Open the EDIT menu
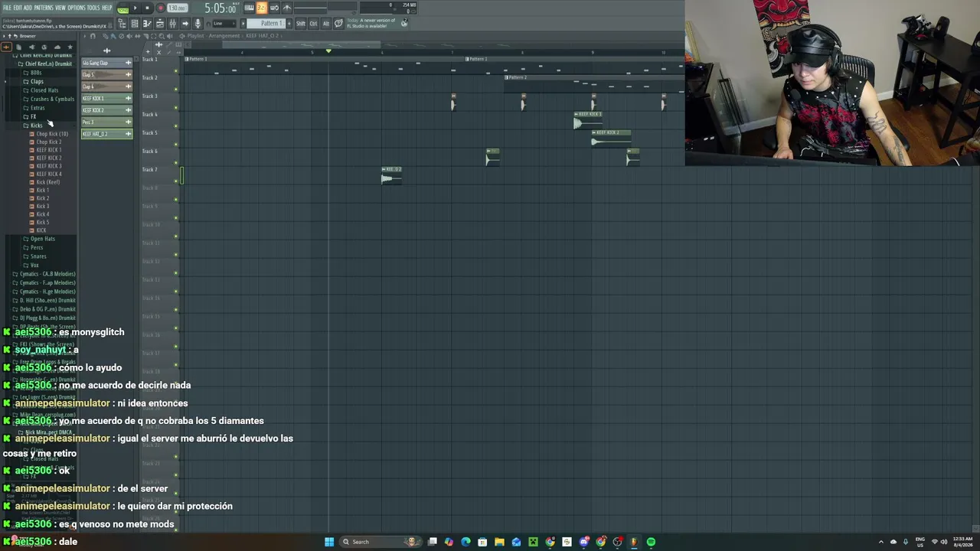Viewport: 980px width, 551px height. [18, 8]
